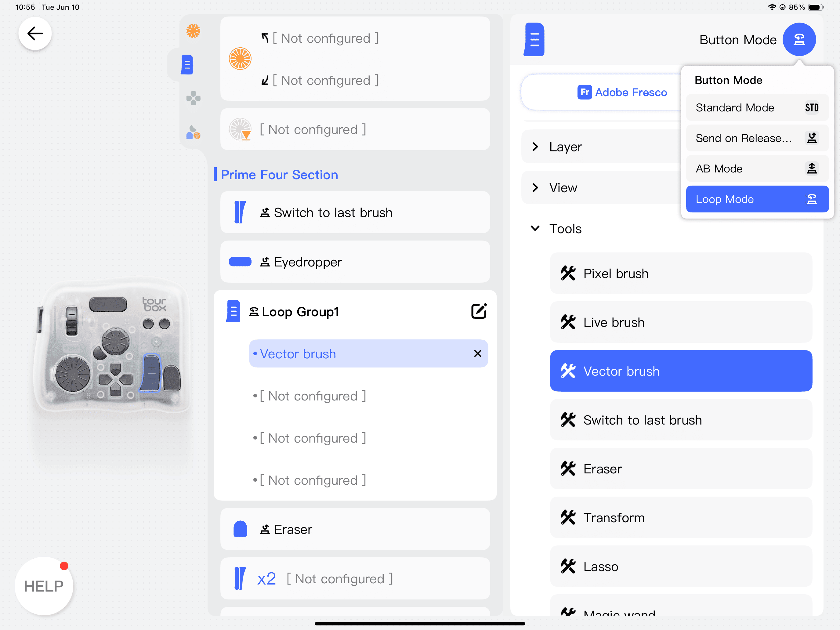Select the x2 double-click Not configured card
Image resolution: width=840 pixels, height=630 pixels.
point(355,579)
